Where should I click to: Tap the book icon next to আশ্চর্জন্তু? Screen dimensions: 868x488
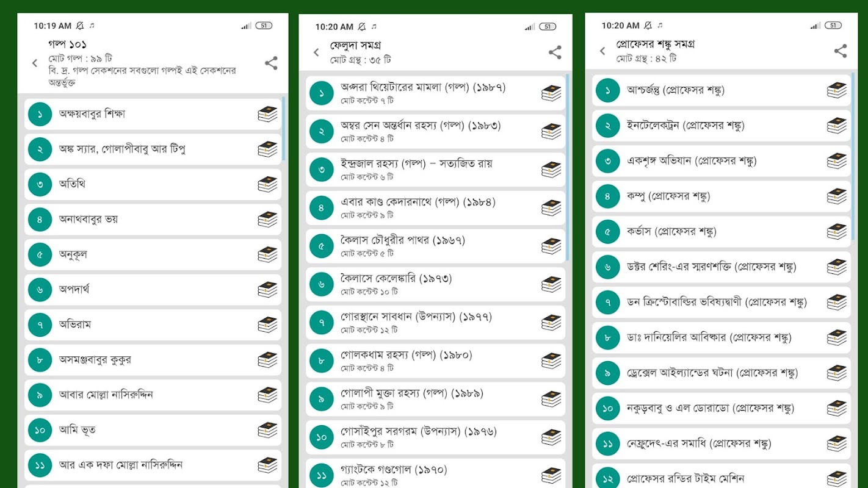pos(837,90)
